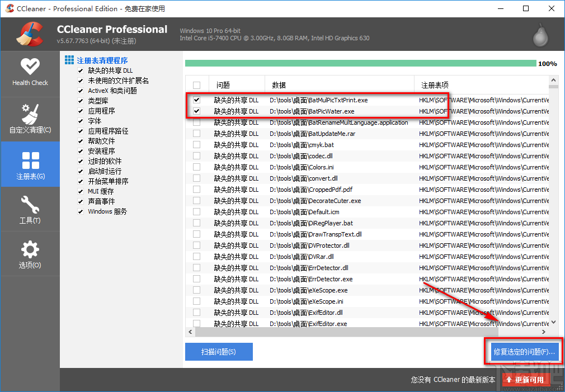Click 修复选定的问题(F)... button
565x392 pixels.
tap(524, 352)
